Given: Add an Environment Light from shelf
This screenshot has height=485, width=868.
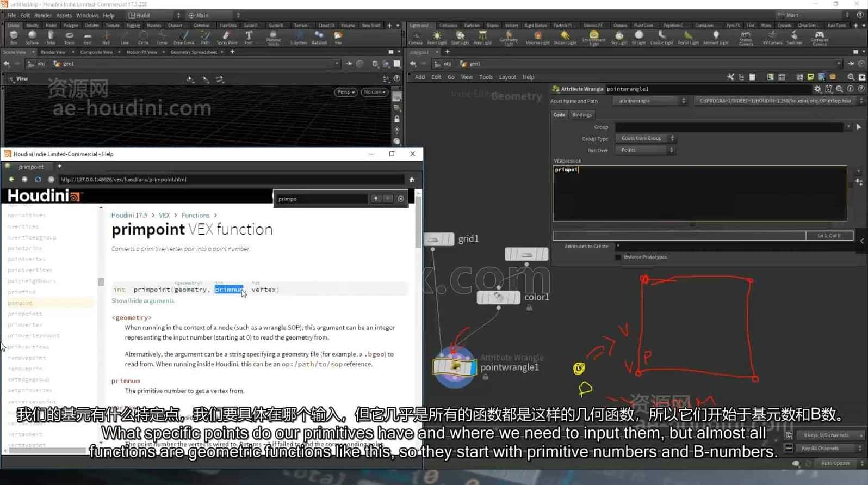Looking at the screenshot, I should point(594,38).
